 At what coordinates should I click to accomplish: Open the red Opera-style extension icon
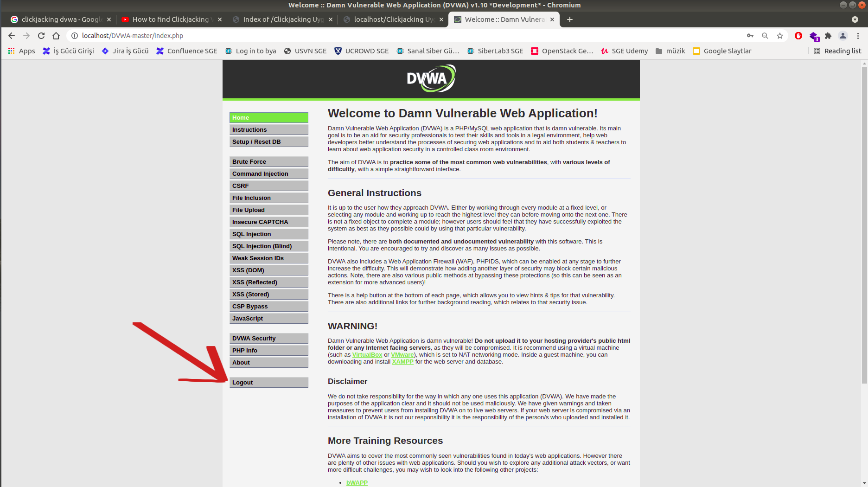click(798, 36)
